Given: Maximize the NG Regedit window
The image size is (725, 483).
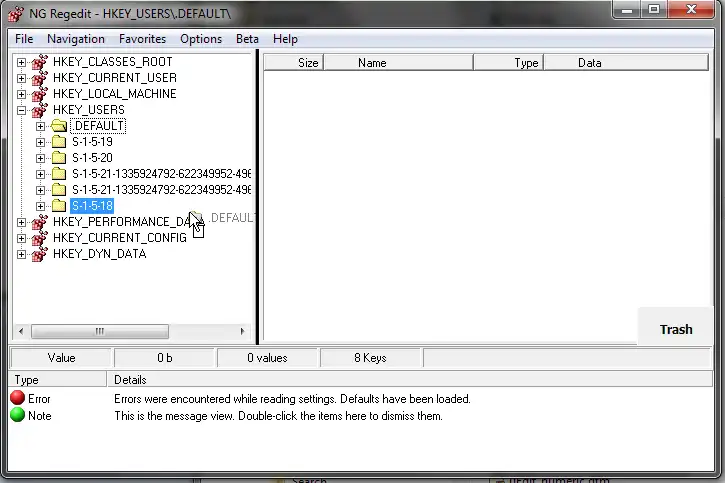Looking at the screenshot, I should (x=654, y=10).
